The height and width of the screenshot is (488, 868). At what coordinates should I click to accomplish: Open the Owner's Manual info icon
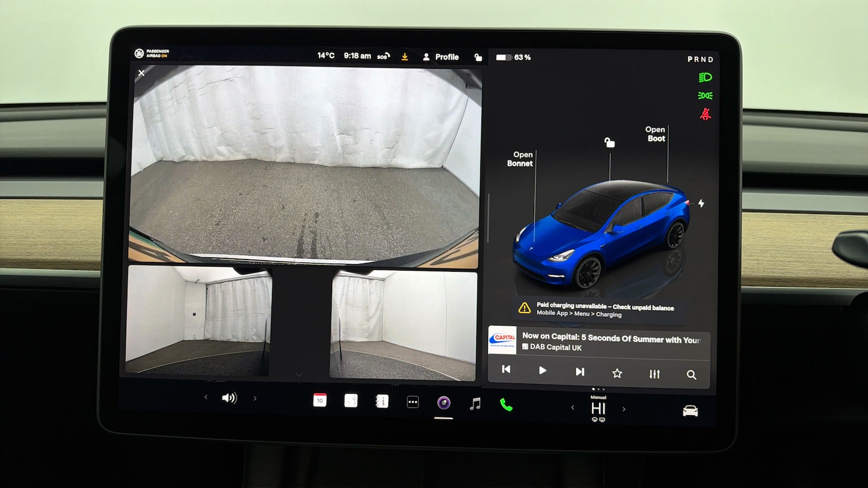381,400
